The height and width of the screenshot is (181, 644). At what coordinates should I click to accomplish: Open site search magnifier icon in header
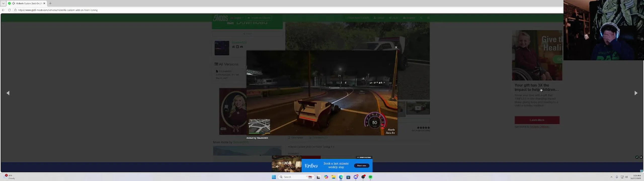coord(428,18)
